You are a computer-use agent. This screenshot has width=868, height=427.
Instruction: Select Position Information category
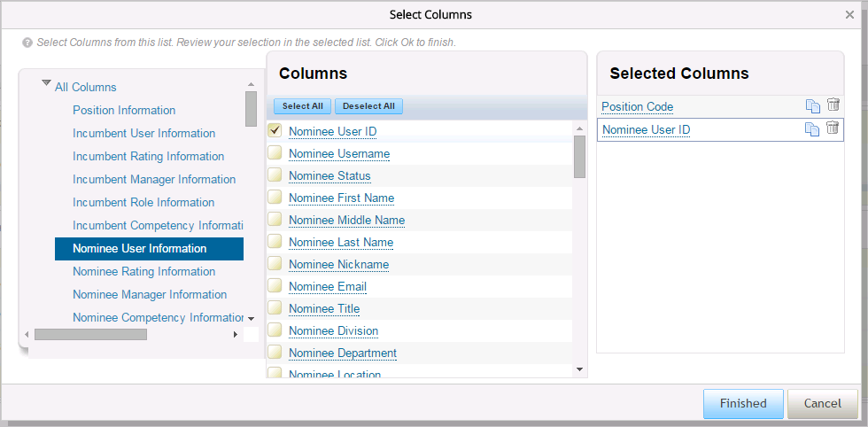click(124, 110)
